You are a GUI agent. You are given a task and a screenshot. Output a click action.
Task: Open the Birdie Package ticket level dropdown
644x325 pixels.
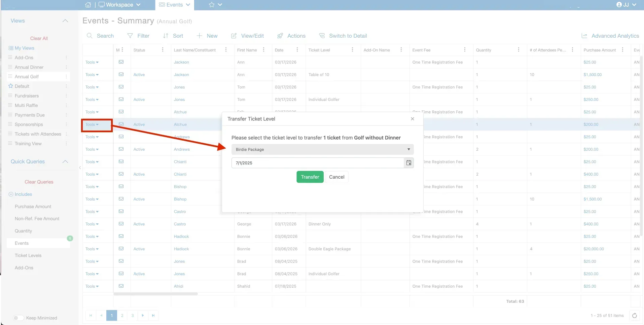pyautogui.click(x=322, y=149)
